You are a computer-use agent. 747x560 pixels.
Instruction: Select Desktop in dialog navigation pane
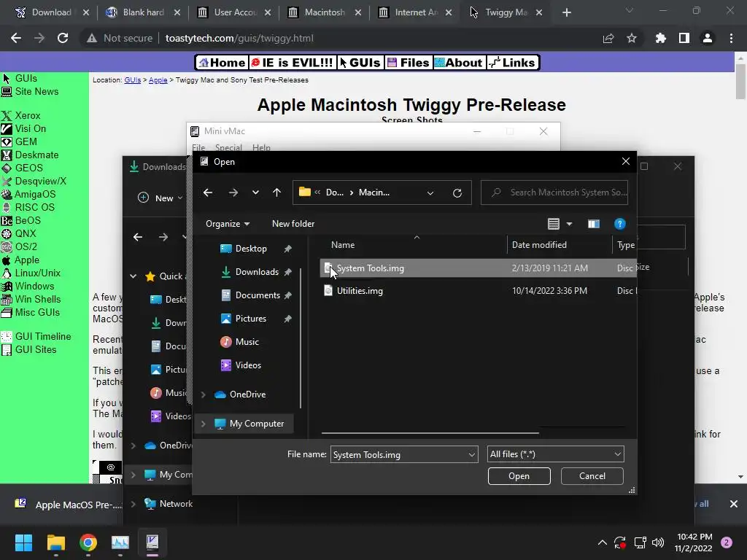tap(251, 249)
